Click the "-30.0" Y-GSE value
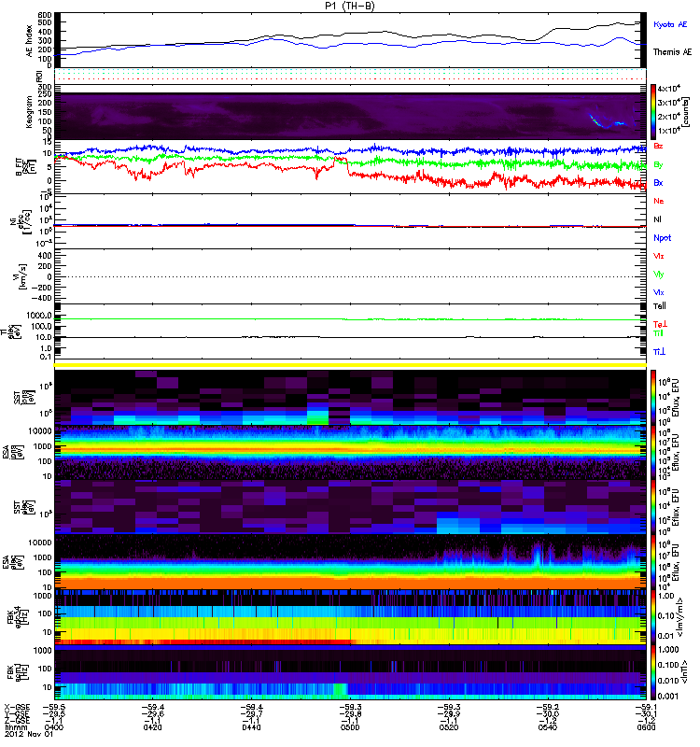The image size is (700, 747). 547,714
